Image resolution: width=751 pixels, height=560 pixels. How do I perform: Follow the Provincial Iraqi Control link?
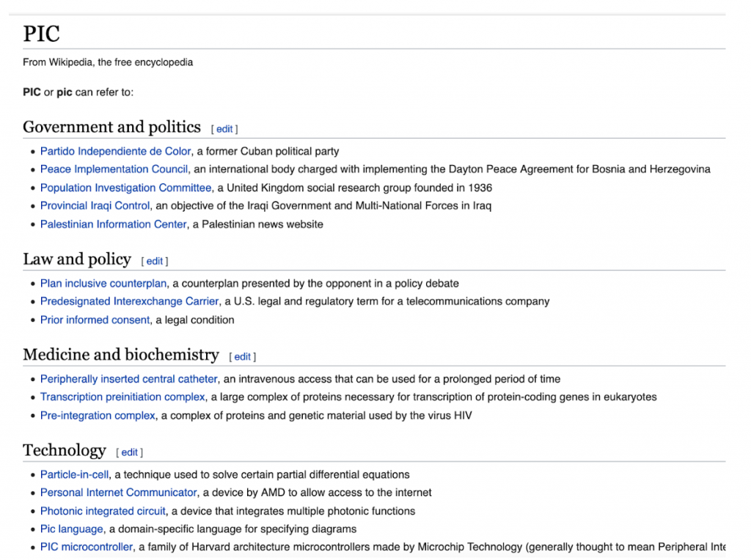coord(95,206)
